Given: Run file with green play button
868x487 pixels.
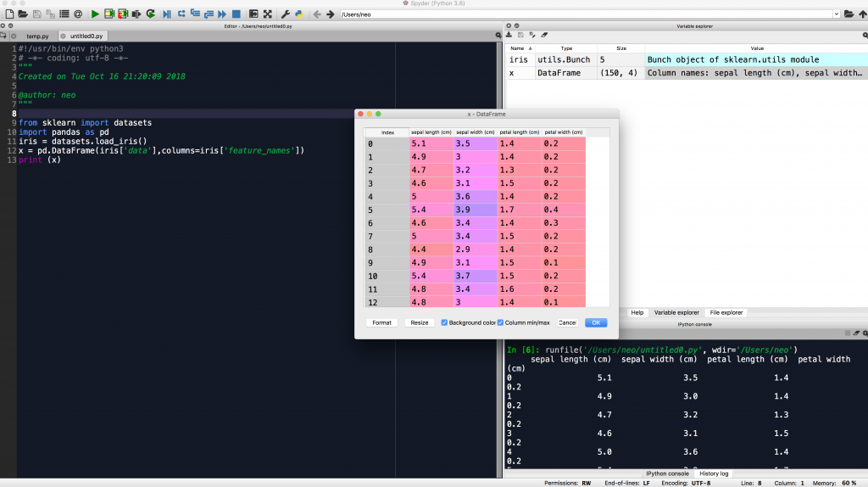Looking at the screenshot, I should (95, 14).
